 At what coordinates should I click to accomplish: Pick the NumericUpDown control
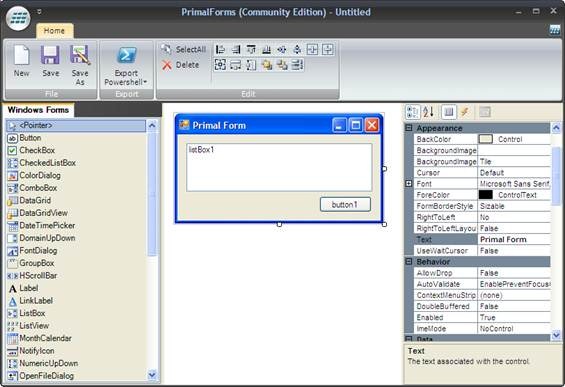pos(76,363)
